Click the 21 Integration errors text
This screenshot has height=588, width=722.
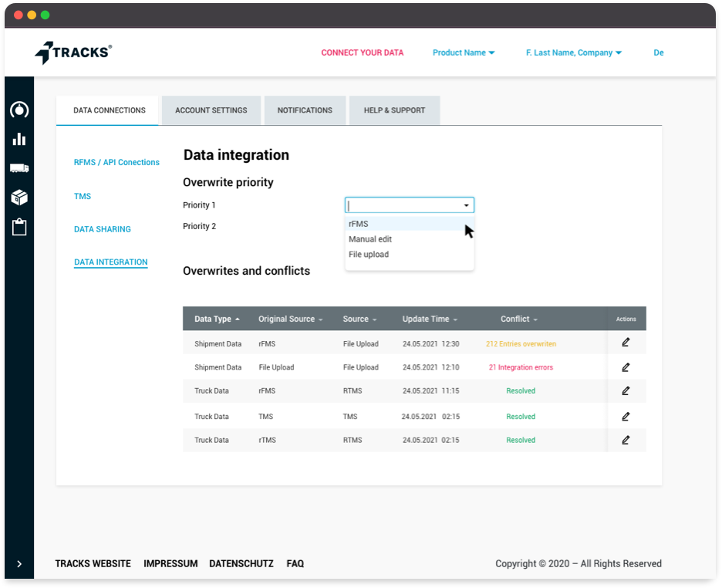pyautogui.click(x=521, y=367)
